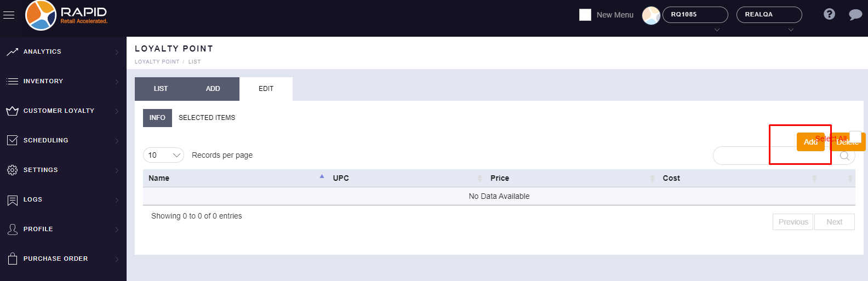This screenshot has width=868, height=281.
Task: Click the user avatar thumbnail
Action: [x=651, y=15]
